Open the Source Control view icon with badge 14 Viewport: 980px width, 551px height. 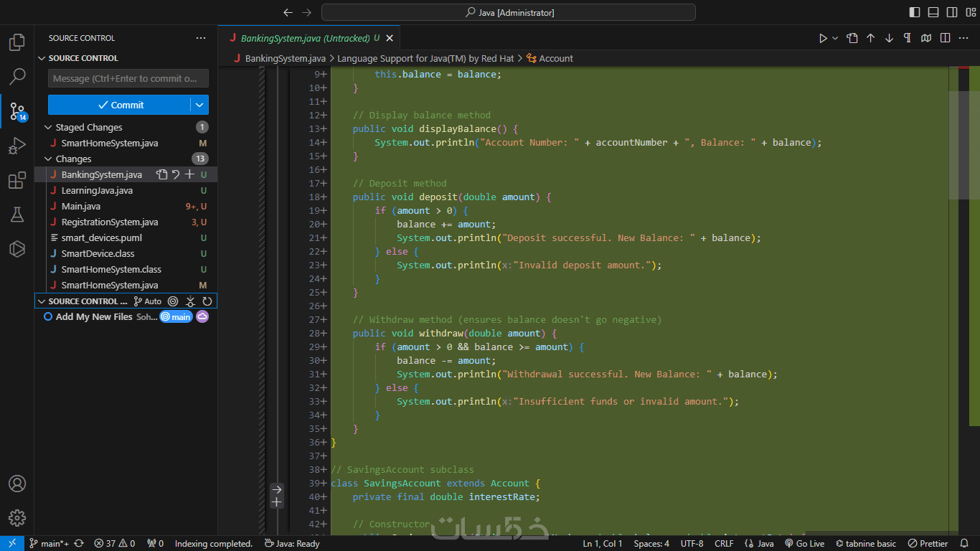pos(17,111)
